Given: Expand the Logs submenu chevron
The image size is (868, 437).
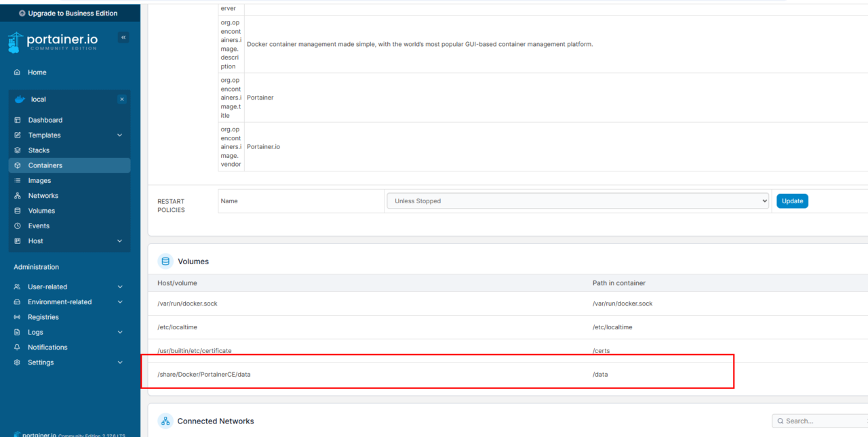Looking at the screenshot, I should coord(120,332).
